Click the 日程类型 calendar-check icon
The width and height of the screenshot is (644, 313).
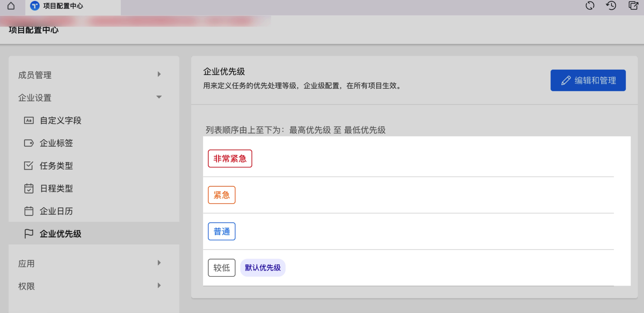pos(29,188)
